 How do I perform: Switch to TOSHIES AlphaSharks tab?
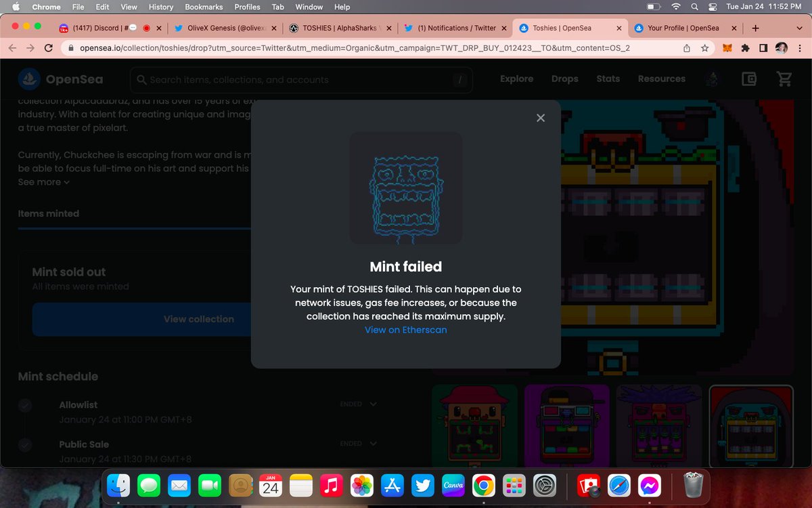(x=340, y=28)
